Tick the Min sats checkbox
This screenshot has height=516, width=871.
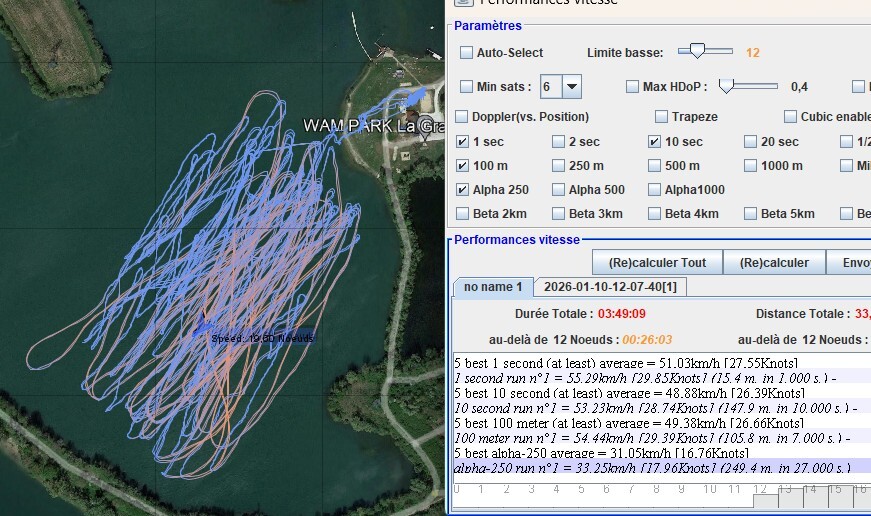click(x=466, y=87)
